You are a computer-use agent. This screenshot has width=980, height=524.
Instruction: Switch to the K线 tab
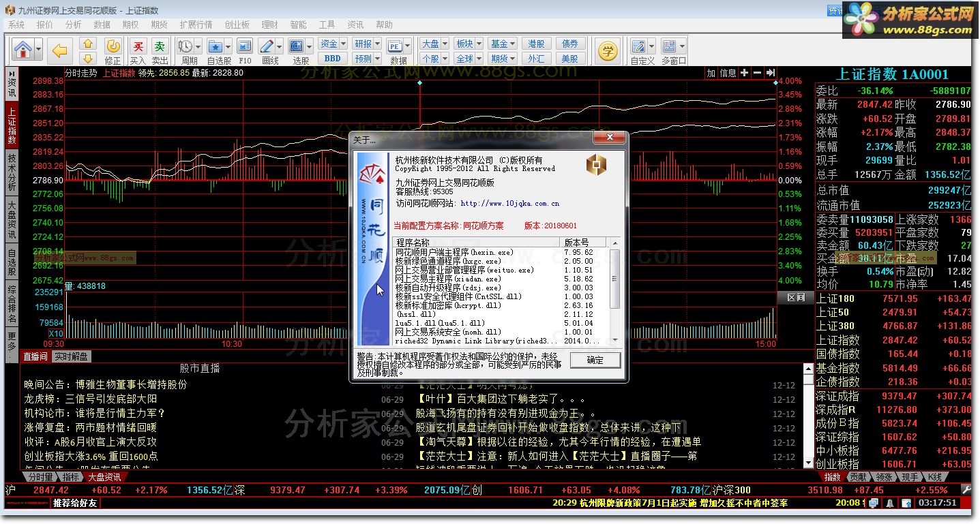coord(934,477)
